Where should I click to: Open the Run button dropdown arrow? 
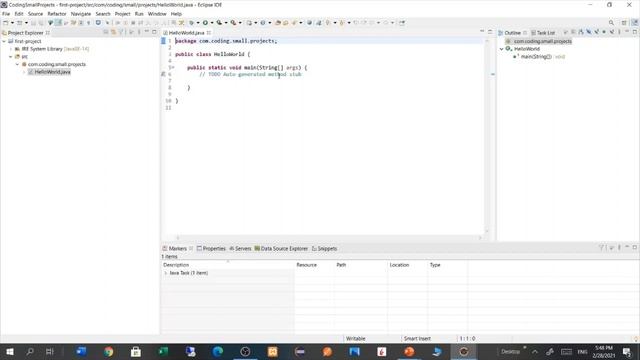click(x=212, y=23)
